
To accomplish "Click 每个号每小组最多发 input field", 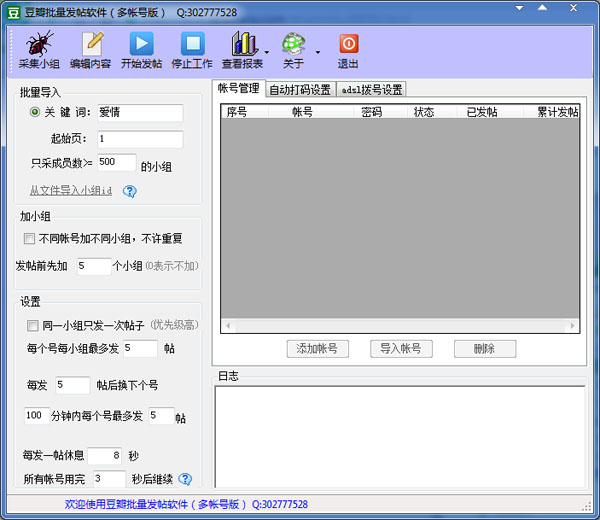I will click(140, 348).
